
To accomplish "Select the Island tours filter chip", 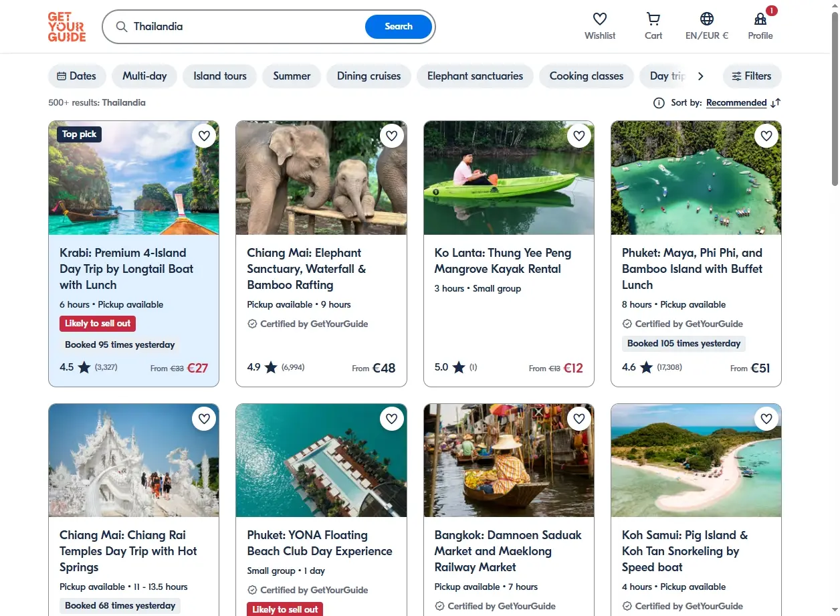I will [x=220, y=76].
